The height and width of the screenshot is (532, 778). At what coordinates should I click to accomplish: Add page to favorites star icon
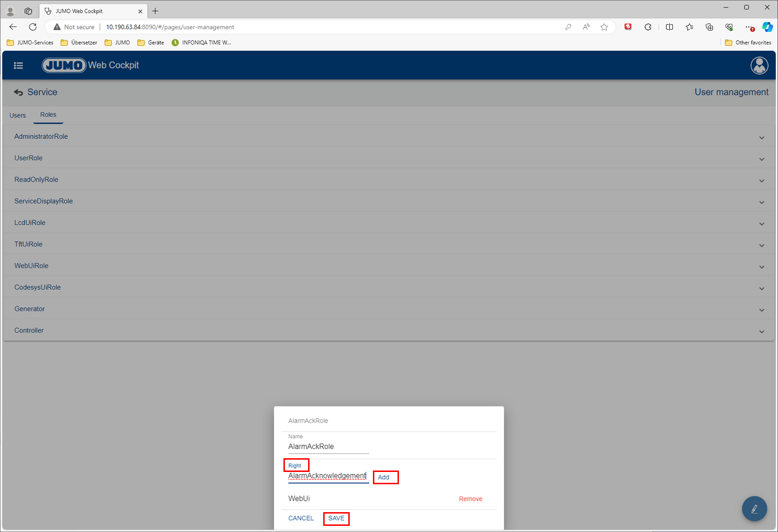pyautogui.click(x=604, y=27)
